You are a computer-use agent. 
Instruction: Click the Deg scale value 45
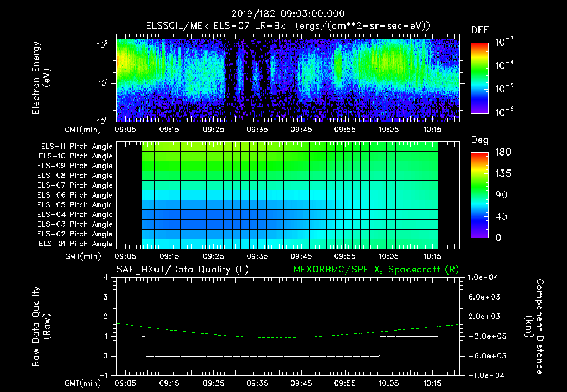coord(502,216)
